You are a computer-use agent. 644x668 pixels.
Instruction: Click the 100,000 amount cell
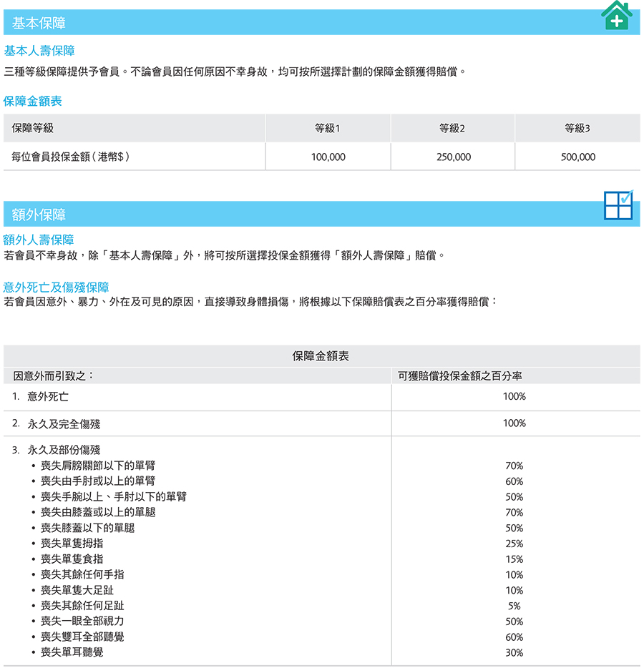pyautogui.click(x=328, y=157)
